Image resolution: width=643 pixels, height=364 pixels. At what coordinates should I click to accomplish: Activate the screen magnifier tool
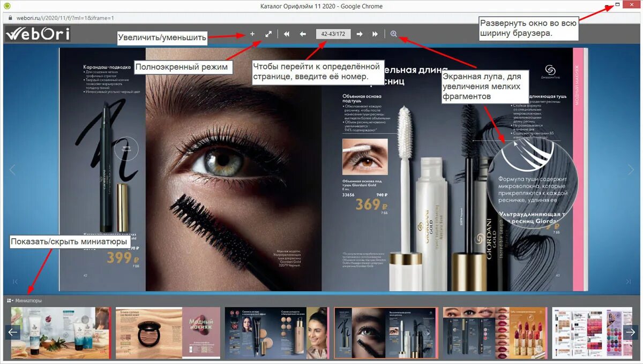[x=394, y=34]
